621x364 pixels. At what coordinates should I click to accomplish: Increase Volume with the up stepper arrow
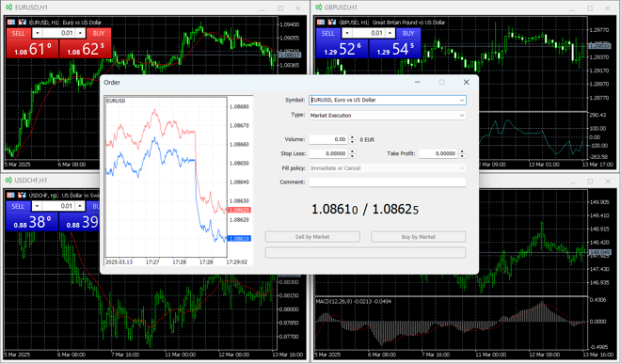(353, 137)
